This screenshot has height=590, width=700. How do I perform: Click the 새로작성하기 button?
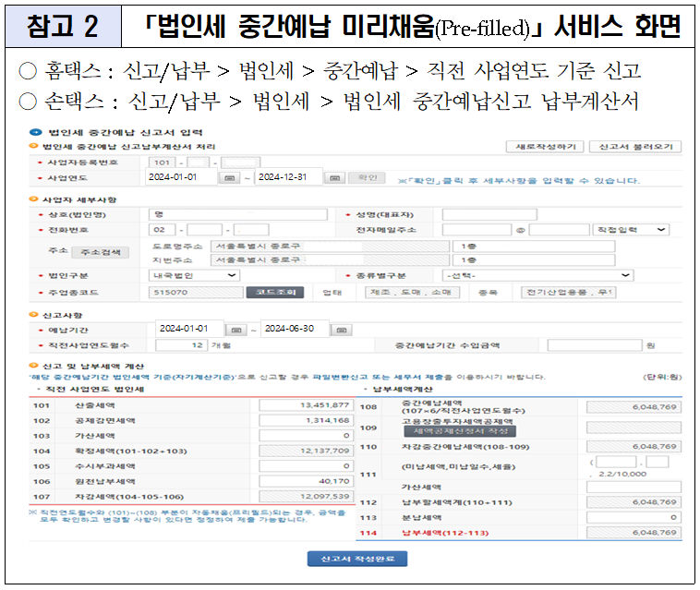(547, 147)
